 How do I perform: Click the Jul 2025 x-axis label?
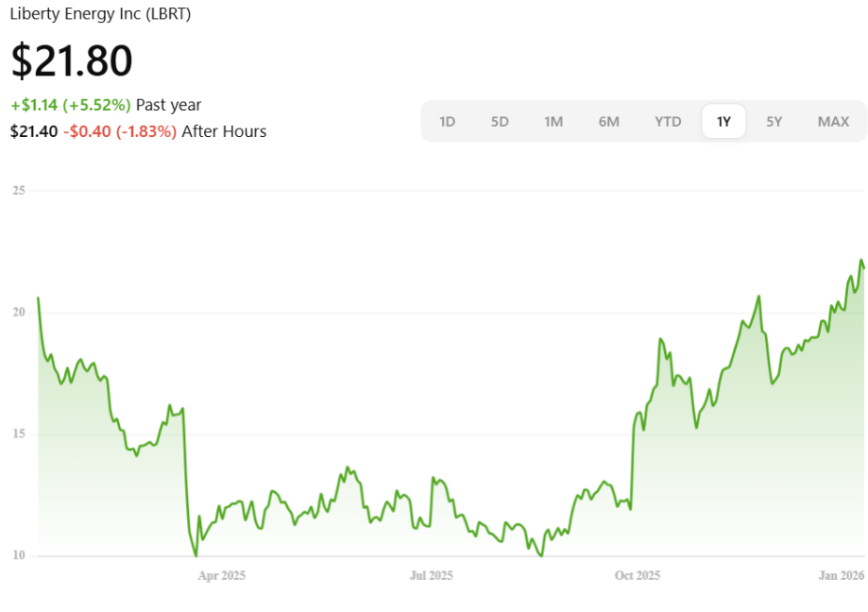tap(430, 575)
